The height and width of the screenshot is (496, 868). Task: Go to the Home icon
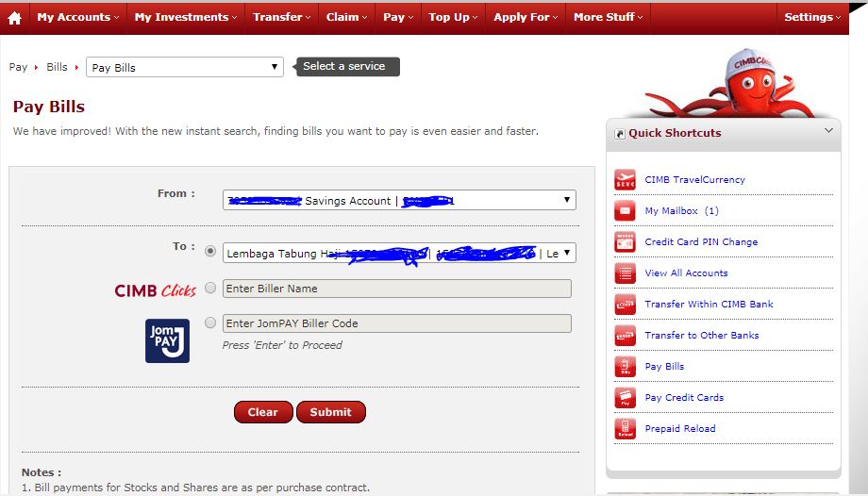click(15, 18)
